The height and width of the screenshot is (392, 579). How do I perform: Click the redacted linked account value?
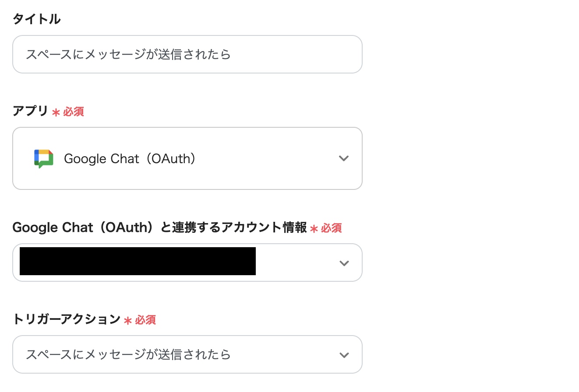pyautogui.click(x=138, y=262)
